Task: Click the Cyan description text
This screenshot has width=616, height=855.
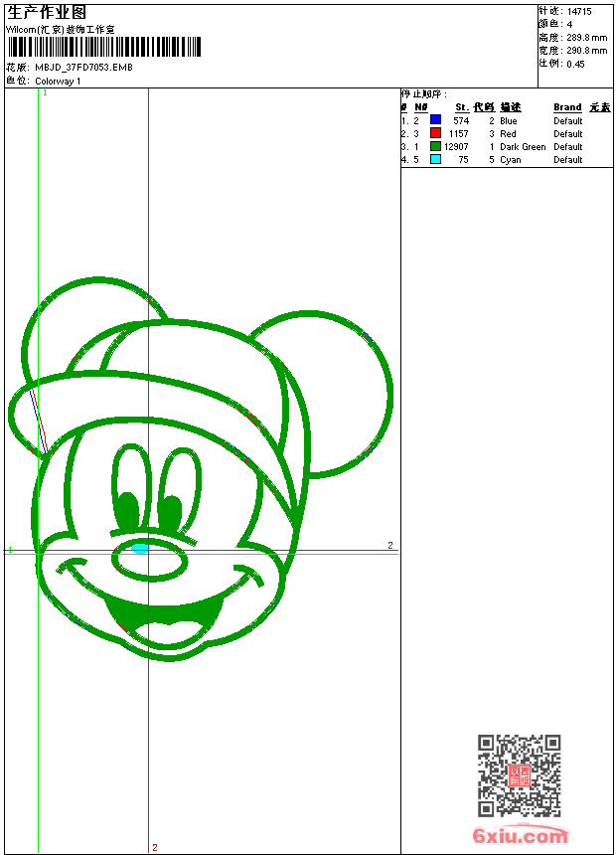Action: click(x=511, y=160)
